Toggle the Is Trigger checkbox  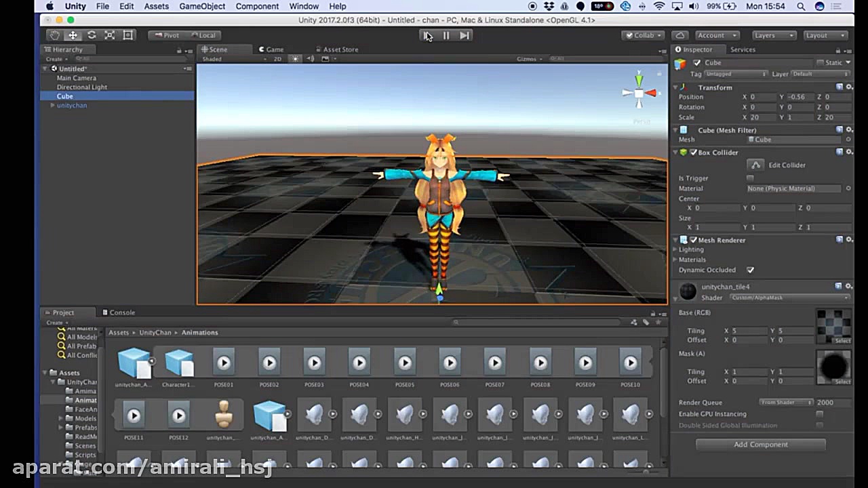point(750,178)
